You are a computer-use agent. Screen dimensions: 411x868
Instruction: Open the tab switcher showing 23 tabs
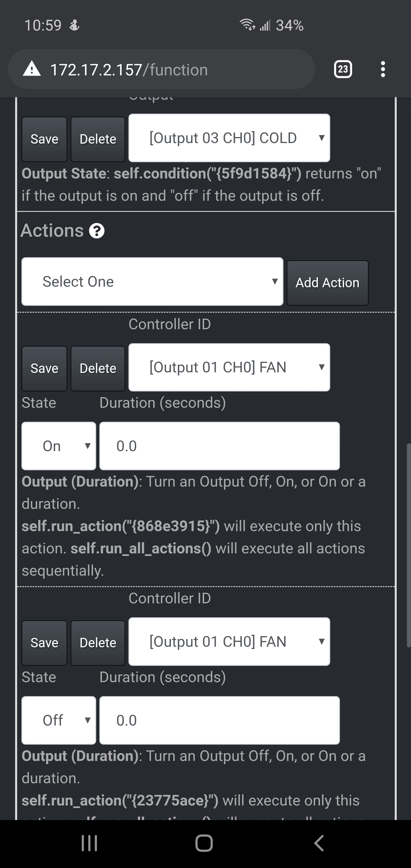[x=343, y=69]
